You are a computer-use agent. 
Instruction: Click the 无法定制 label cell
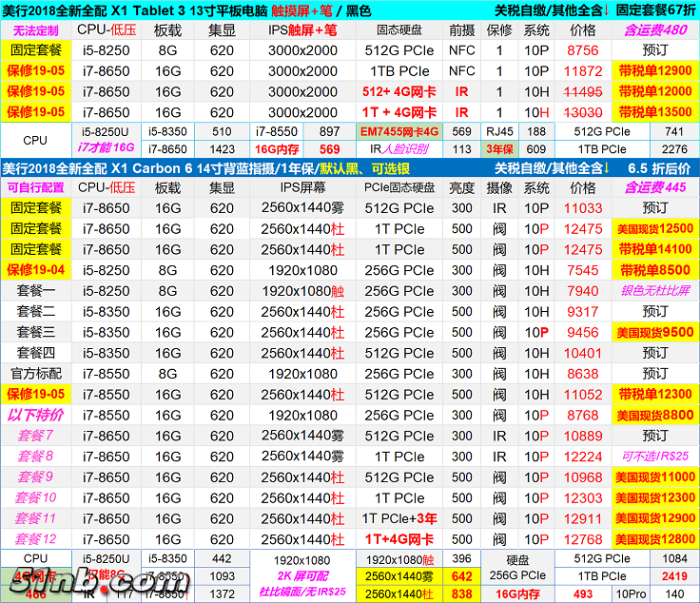(x=36, y=30)
